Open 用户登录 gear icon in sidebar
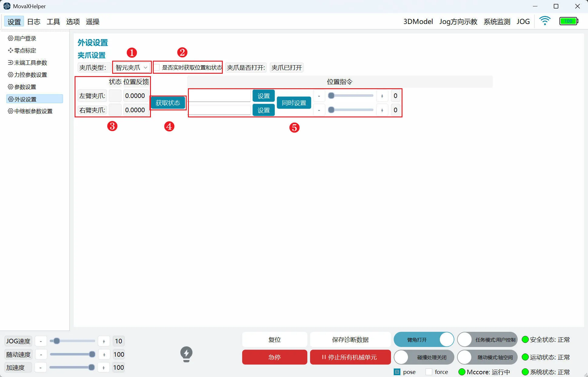 (10, 39)
